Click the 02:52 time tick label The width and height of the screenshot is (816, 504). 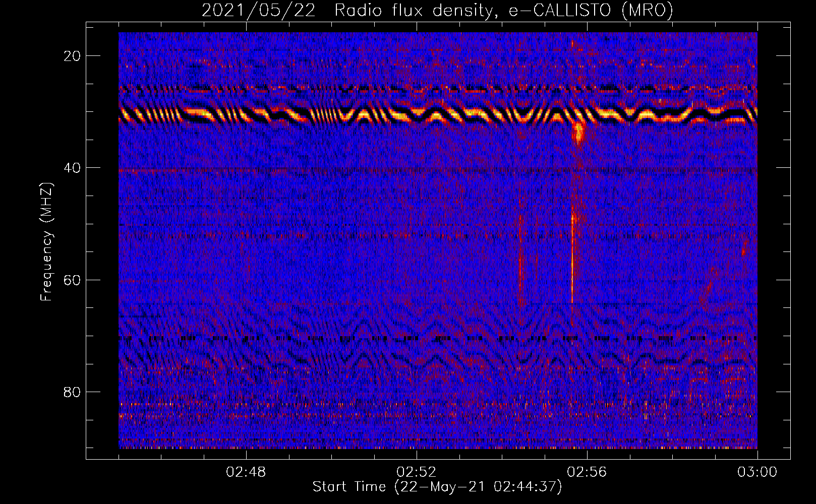[417, 472]
